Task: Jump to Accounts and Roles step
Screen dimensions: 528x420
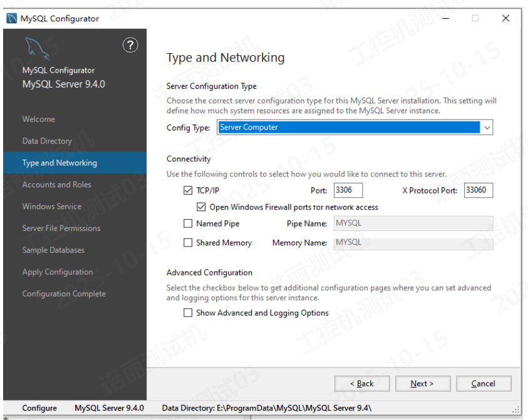Action: pyautogui.click(x=56, y=185)
